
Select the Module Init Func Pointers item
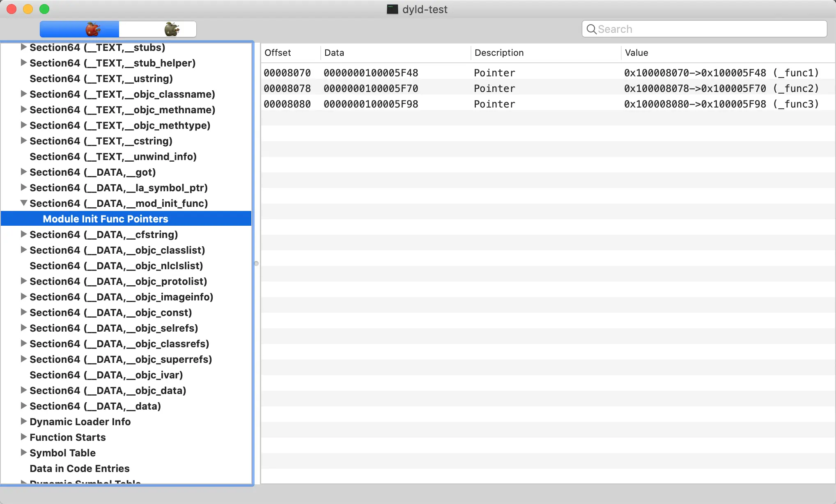(106, 219)
